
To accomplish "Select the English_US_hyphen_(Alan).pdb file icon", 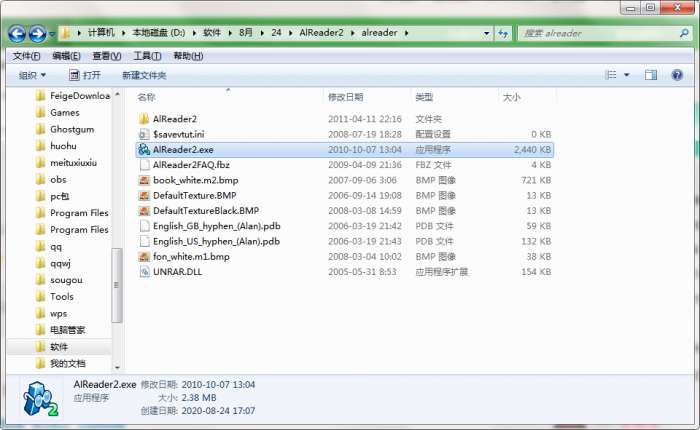I will tap(144, 241).
